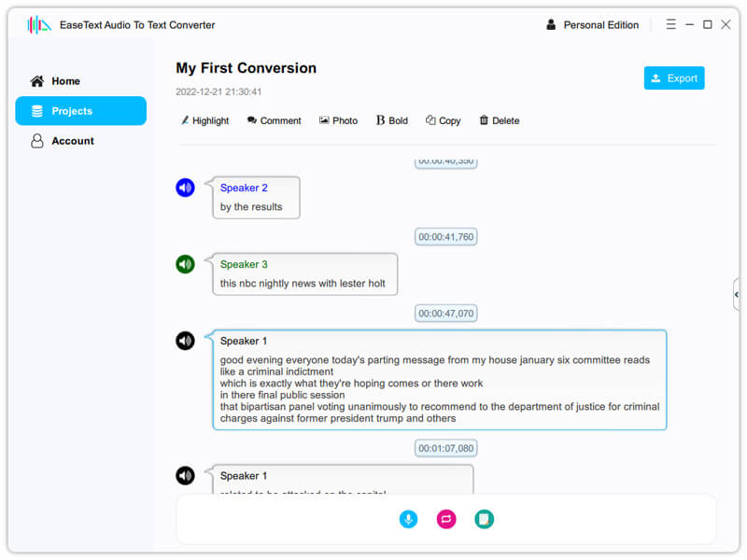Play Speaker 3 audio with green speaker icon
This screenshot has height=560, width=747.
click(x=185, y=264)
